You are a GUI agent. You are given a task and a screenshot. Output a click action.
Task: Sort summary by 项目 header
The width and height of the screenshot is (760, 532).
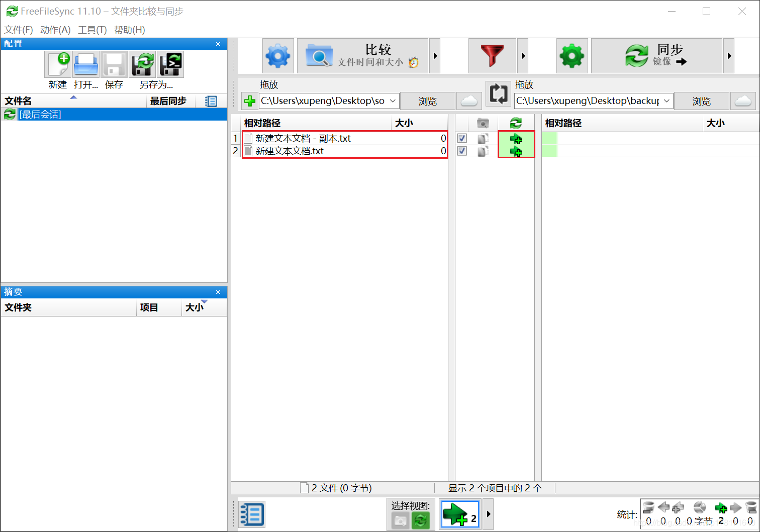tap(159, 307)
